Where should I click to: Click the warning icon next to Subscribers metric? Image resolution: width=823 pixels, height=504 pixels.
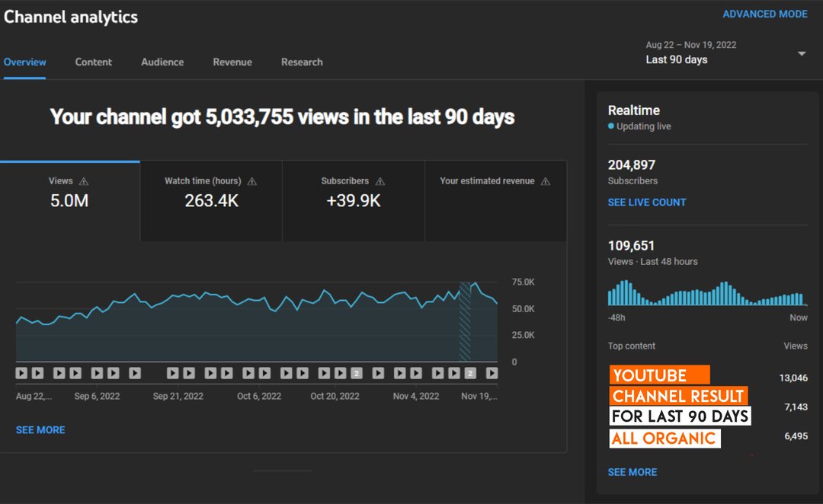[380, 181]
